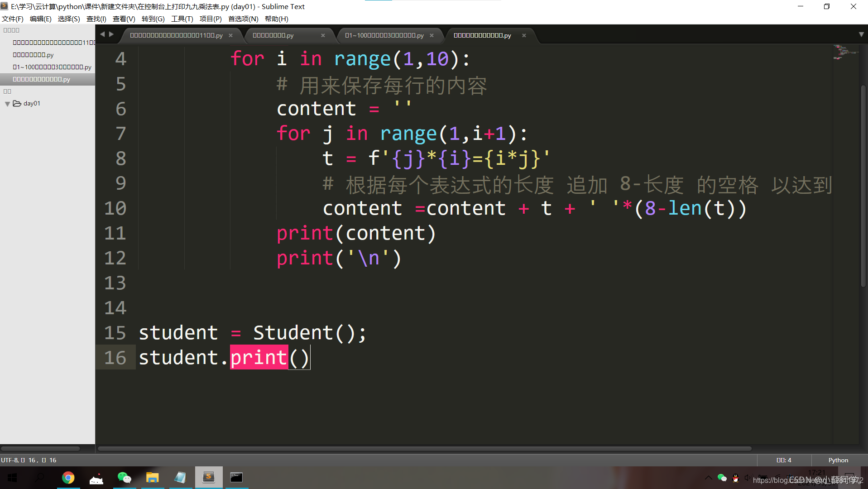Screen dimensions: 868x489
Task: Click line number 13 in gutter
Action: click(115, 283)
